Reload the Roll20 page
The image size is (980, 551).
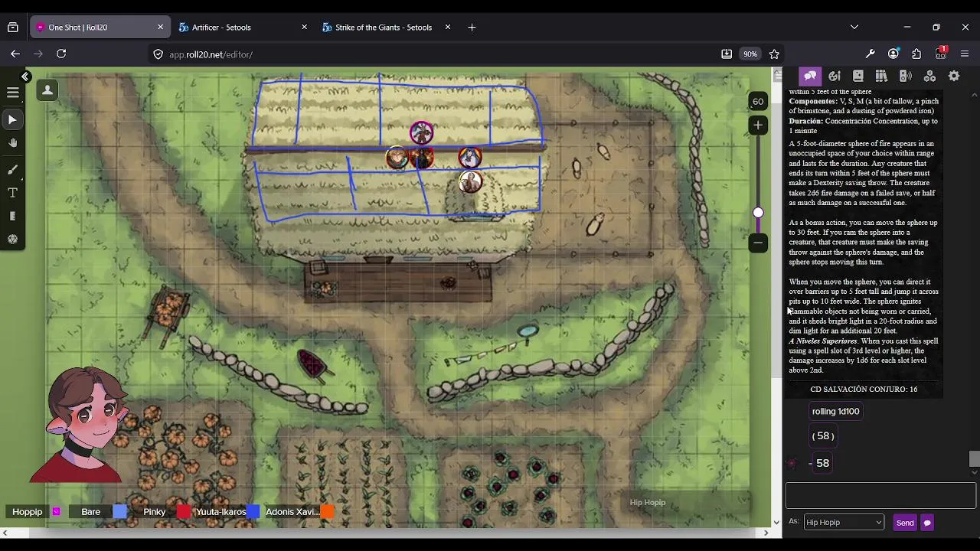point(61,54)
